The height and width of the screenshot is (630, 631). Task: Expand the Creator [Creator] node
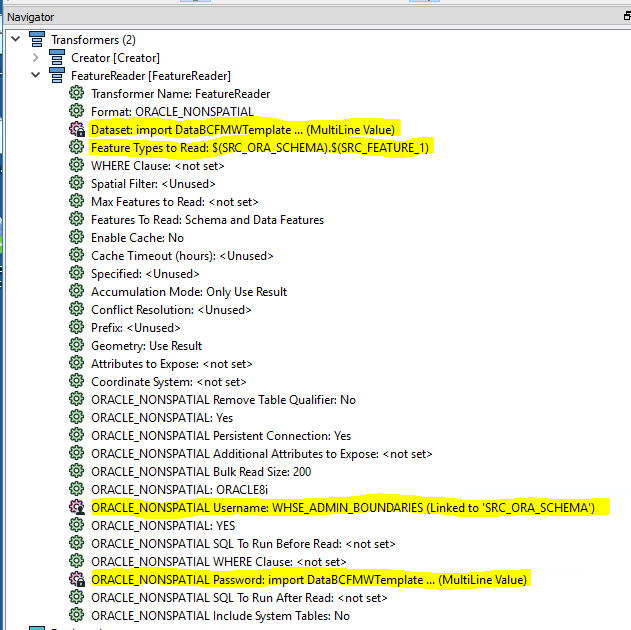point(35,58)
